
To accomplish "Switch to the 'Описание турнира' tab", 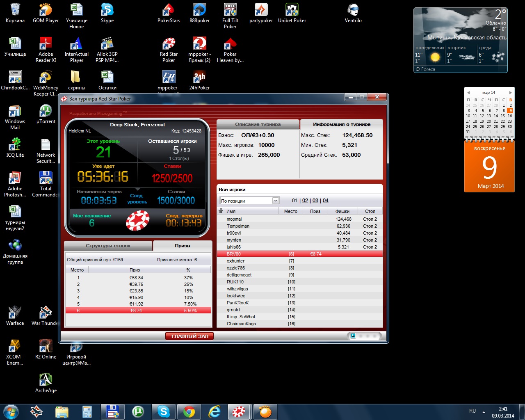I will 258,124.
